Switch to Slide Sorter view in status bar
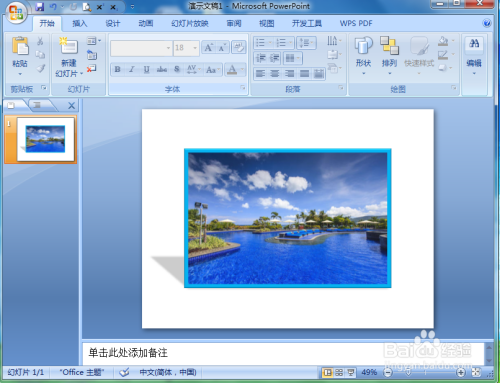This screenshot has height=383, width=500. tap(339, 372)
